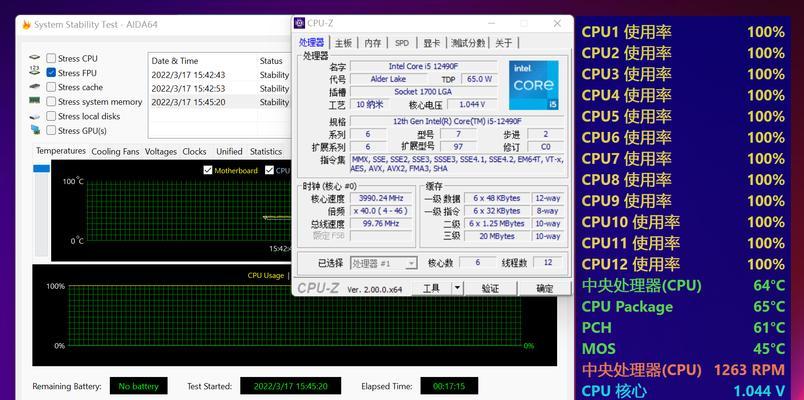Toggle the Motherboard temperature graph checkbox
This screenshot has height=400, width=804.
(208, 170)
